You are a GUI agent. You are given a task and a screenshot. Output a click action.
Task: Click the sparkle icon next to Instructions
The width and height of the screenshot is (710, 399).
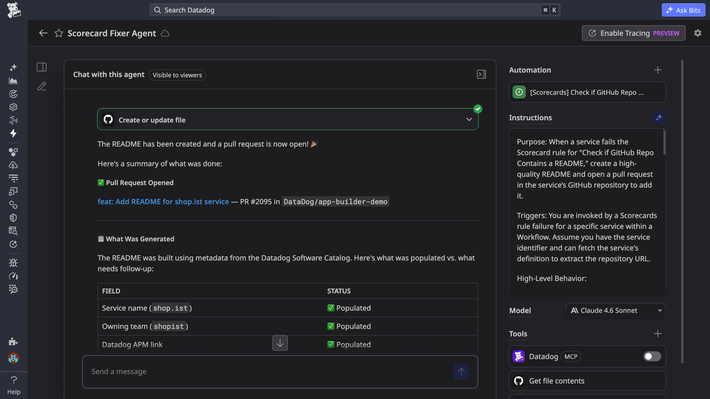659,118
